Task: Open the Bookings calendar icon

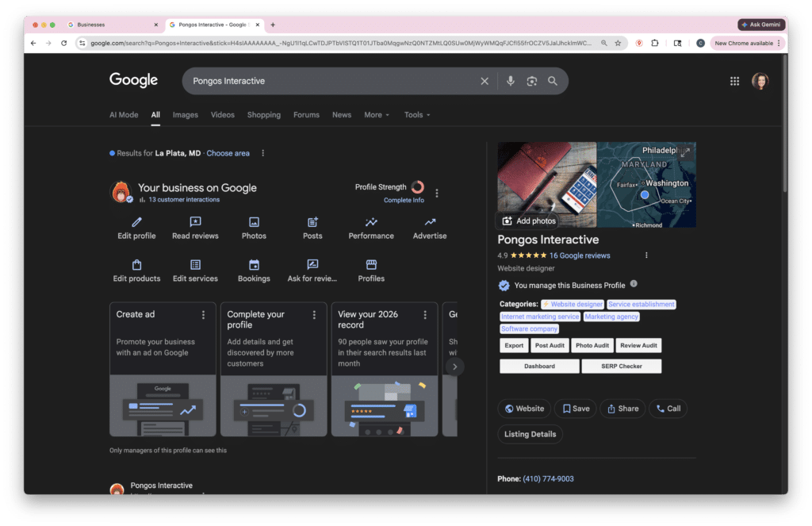Action: (253, 264)
